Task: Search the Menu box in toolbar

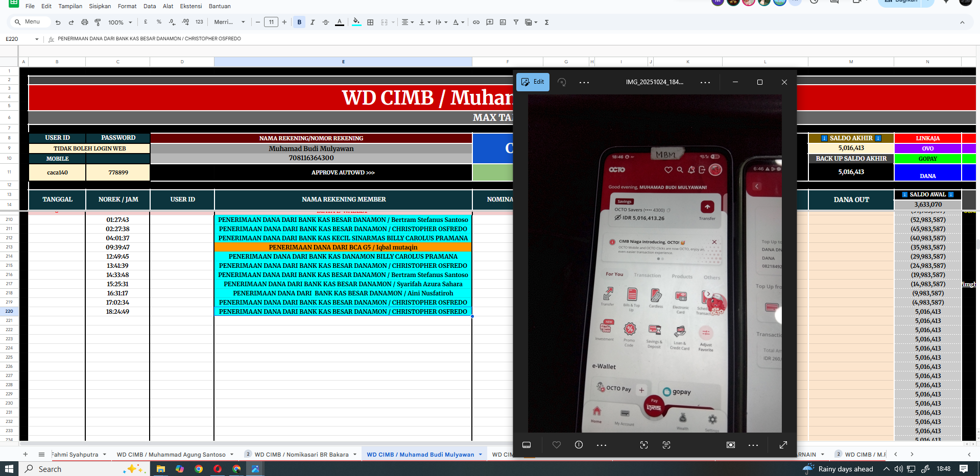Action: [31, 22]
